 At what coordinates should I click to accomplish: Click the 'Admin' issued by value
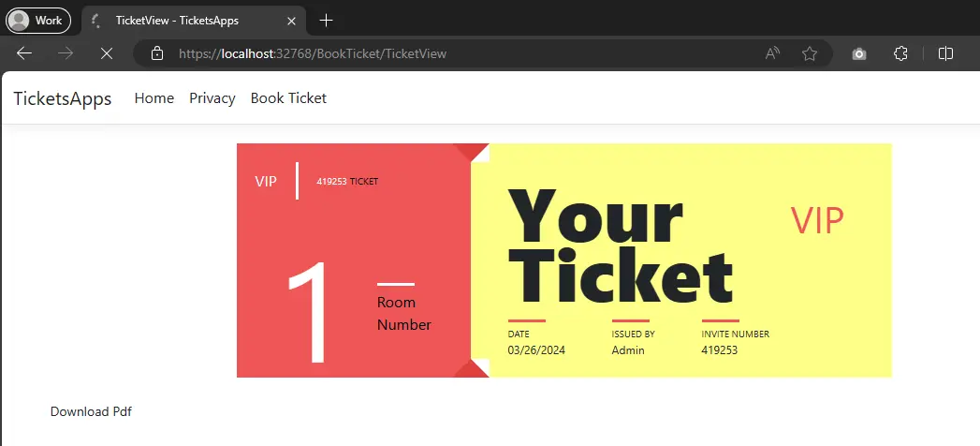[x=627, y=350]
